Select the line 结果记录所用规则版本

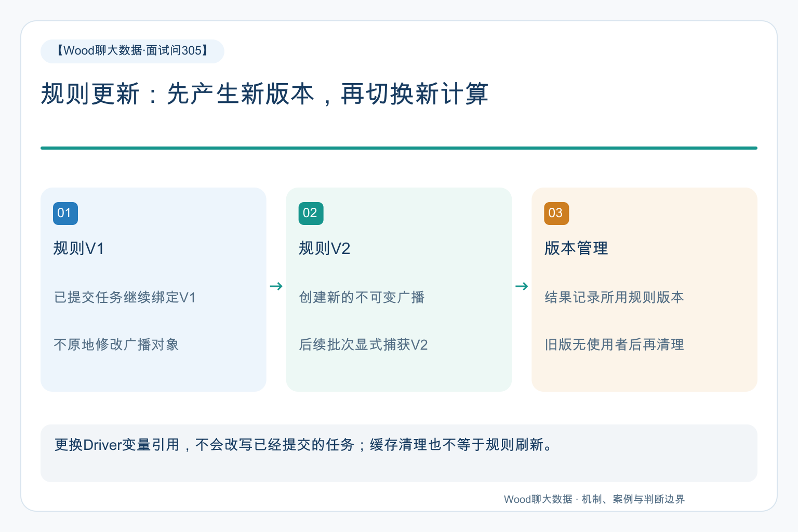[x=614, y=297]
